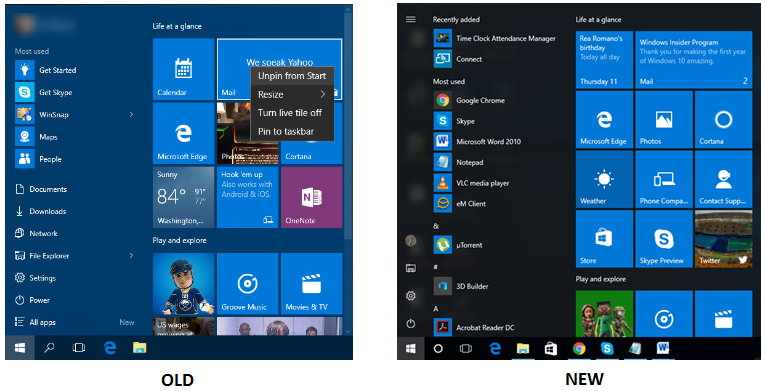Open the Movies & TV tile in OLD Start
765x391 pixels.
pos(311,284)
